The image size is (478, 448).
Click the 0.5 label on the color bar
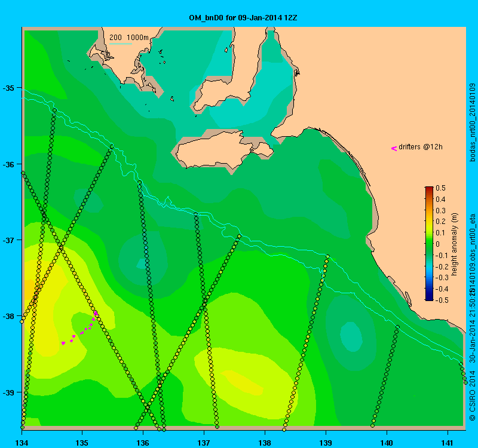pyautogui.click(x=440, y=188)
